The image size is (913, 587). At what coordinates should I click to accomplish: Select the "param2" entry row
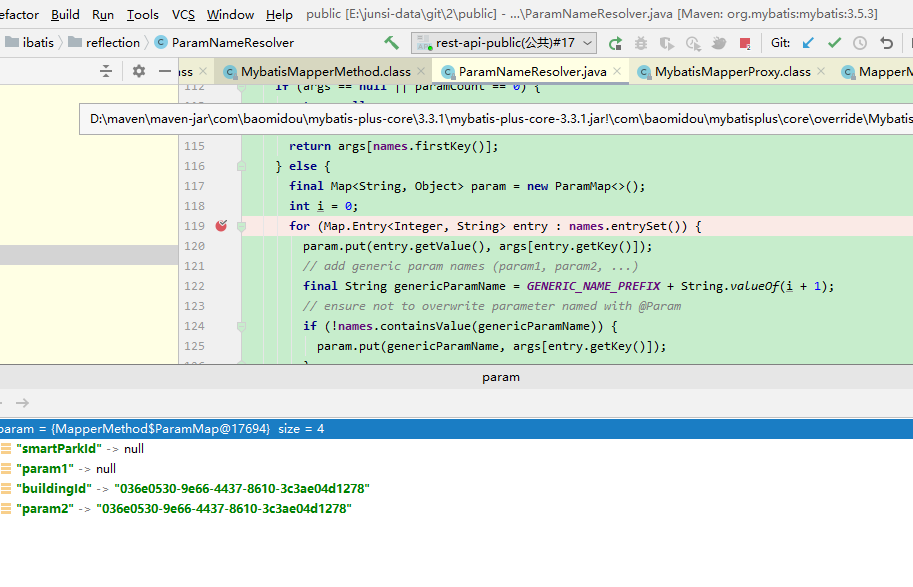coord(456,508)
